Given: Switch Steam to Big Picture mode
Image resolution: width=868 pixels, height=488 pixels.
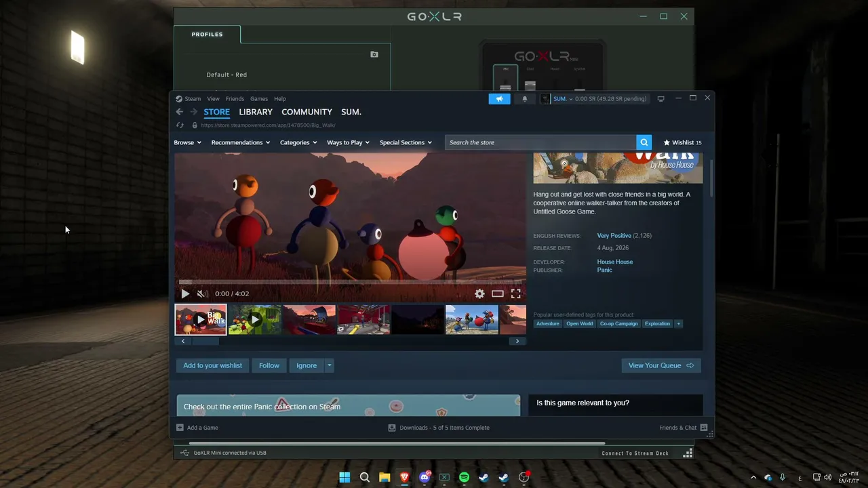Looking at the screenshot, I should [660, 99].
